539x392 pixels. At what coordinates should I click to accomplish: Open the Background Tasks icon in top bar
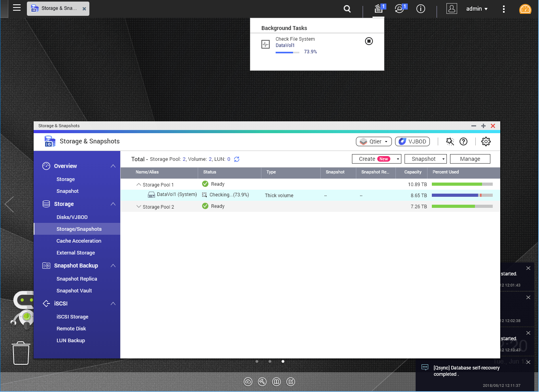coord(379,8)
